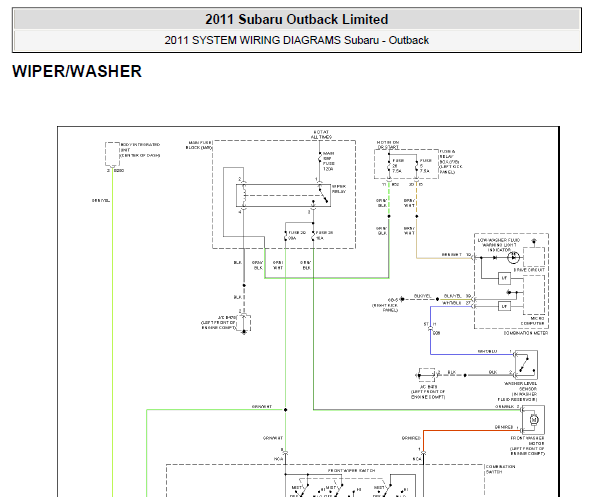Viewport: 603px width, 497px height.
Task: Click the Main Fuse Block label
Action: tap(200, 145)
